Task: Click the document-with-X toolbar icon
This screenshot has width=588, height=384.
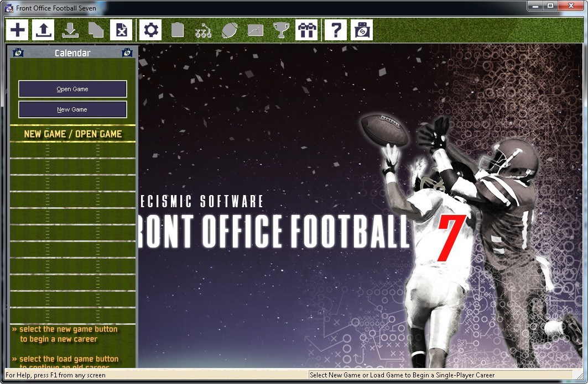Action: pos(122,30)
